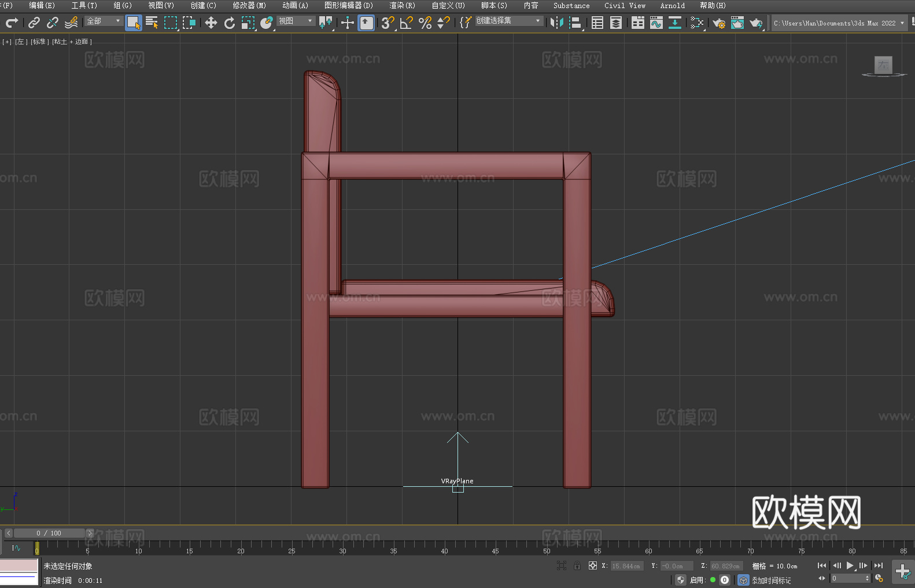Image resolution: width=915 pixels, height=588 pixels.
Task: Open [粘土 + 边面] shading menu
Action: [x=72, y=42]
